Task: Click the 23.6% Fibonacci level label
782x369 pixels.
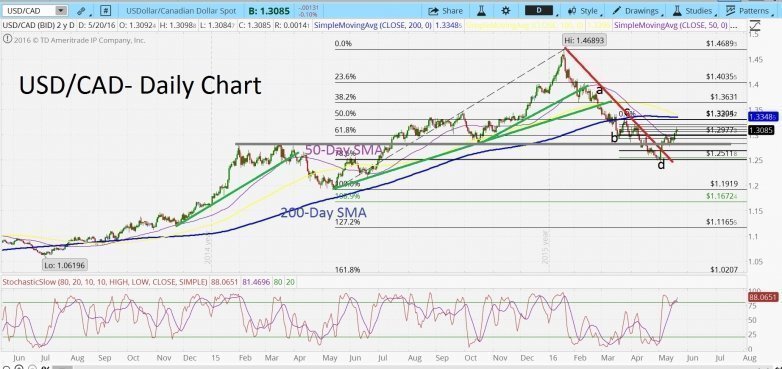Action: click(x=345, y=77)
